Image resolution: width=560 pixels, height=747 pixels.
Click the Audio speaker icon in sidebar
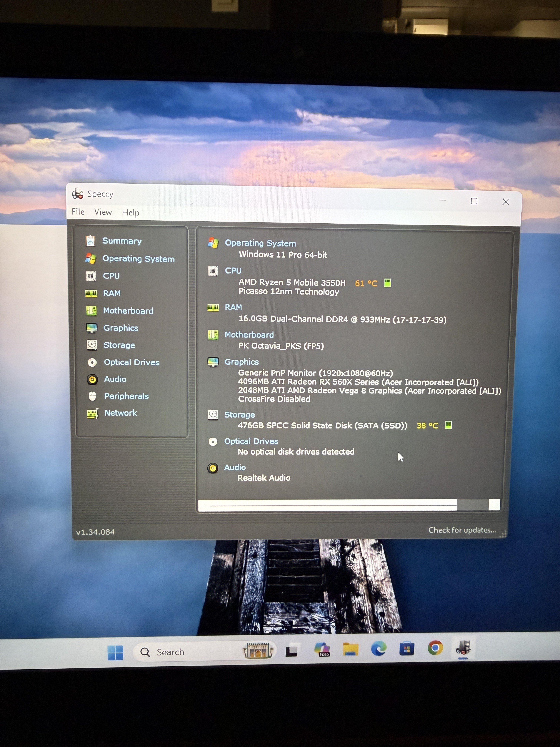pos(92,379)
